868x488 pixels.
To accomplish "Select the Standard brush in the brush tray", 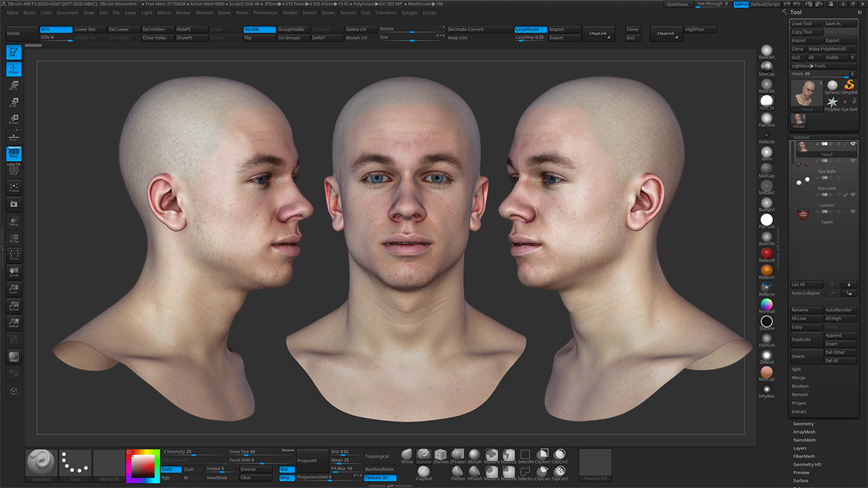I will coord(424,455).
